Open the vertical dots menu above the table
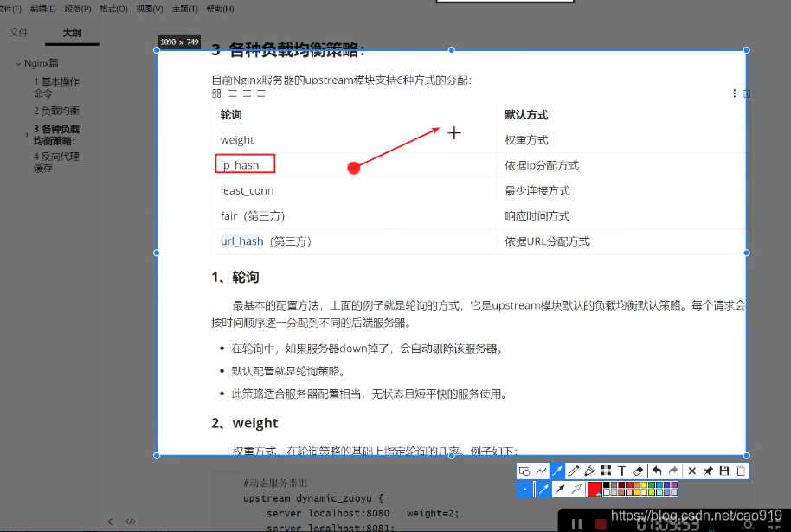This screenshot has height=532, width=791. (733, 93)
